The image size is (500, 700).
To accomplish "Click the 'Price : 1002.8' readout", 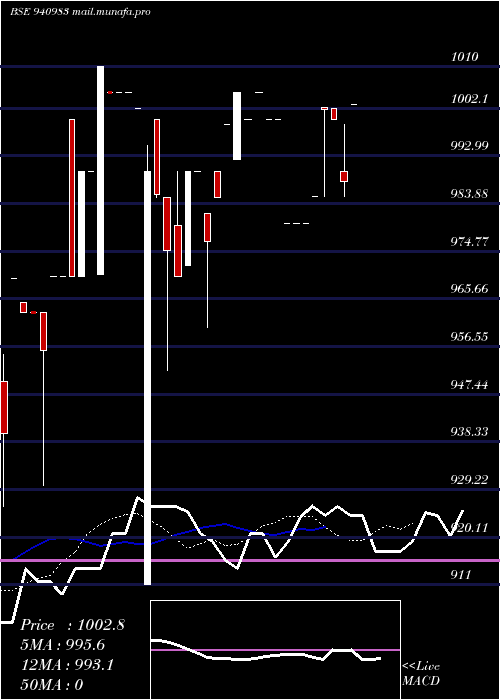I will [x=72, y=625].
